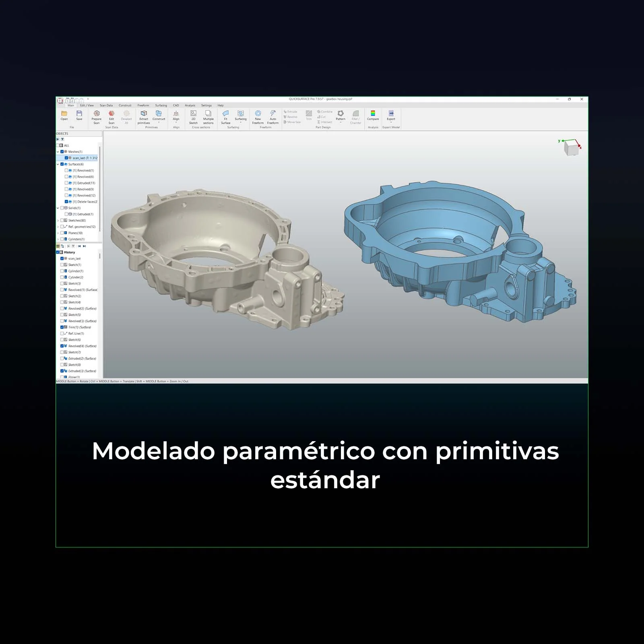
Task: Collapse the Meshes(1) tree node
Action: (58, 152)
